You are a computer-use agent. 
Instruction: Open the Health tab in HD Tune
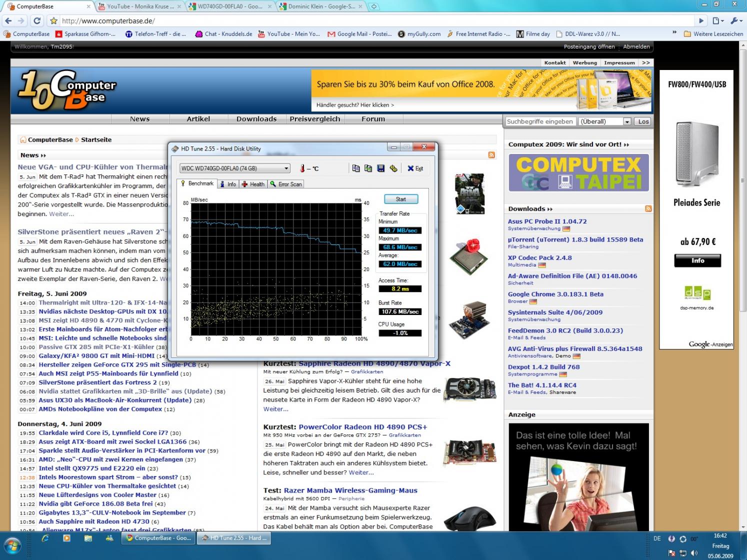click(x=253, y=184)
